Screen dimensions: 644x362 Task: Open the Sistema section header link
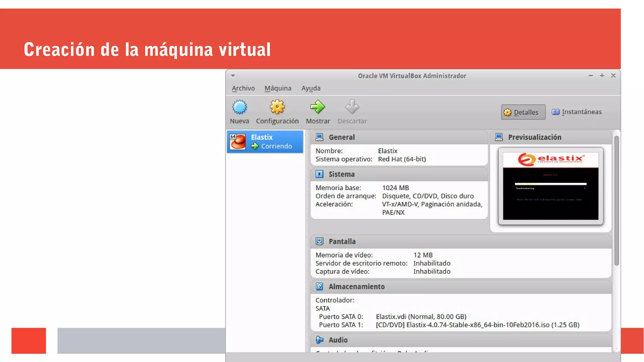(x=341, y=174)
